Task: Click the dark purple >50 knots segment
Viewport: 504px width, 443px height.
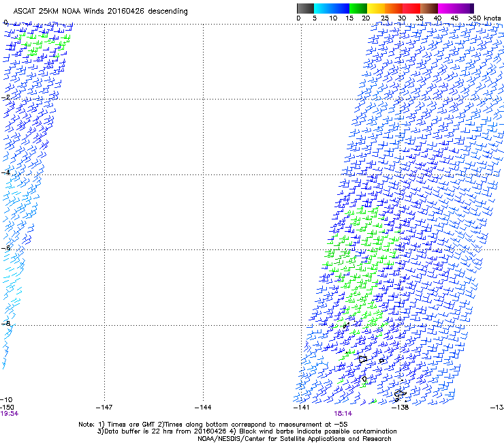Action: (x=472, y=8)
